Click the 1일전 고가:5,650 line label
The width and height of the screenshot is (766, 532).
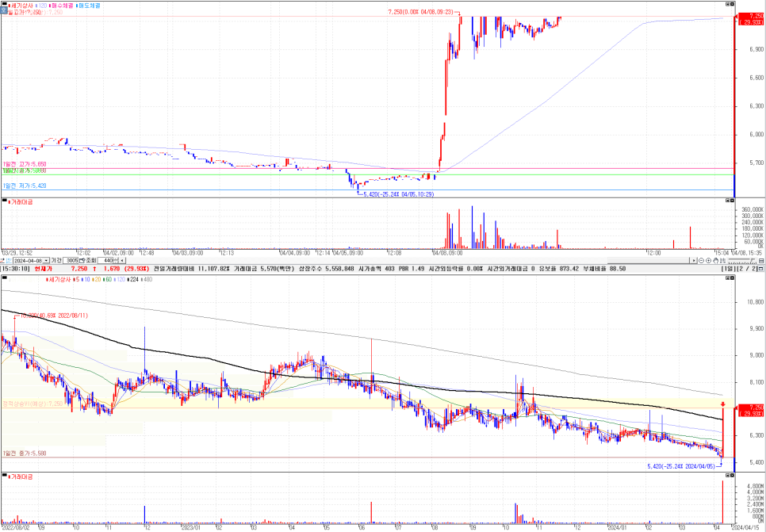25,165
